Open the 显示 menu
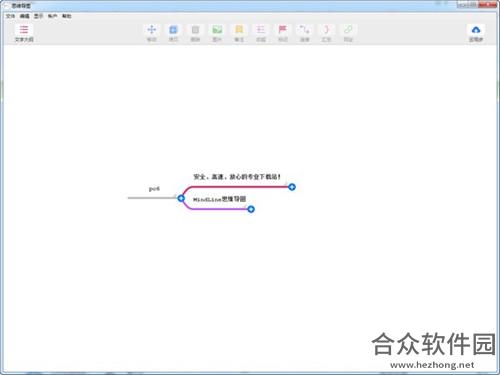The image size is (500, 375). (38, 16)
